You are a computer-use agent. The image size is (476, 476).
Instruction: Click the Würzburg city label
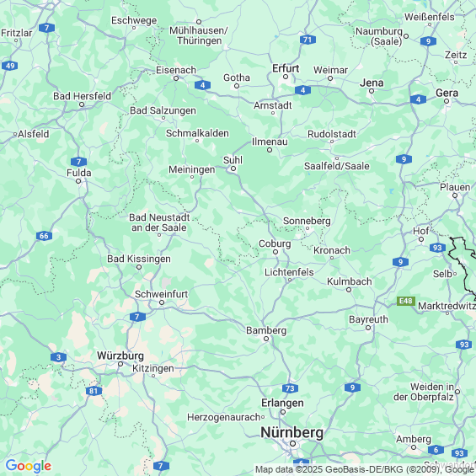click(x=120, y=356)
